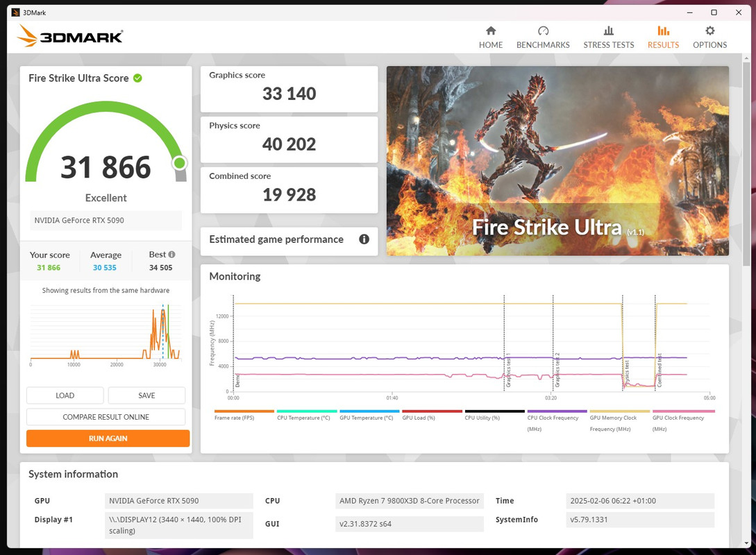Click the Best score 34 505
This screenshot has height=555, width=756.
(160, 267)
